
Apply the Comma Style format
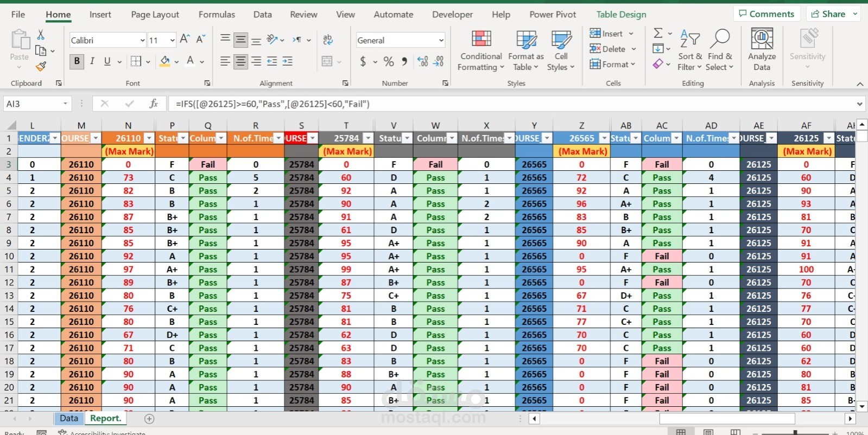(404, 61)
